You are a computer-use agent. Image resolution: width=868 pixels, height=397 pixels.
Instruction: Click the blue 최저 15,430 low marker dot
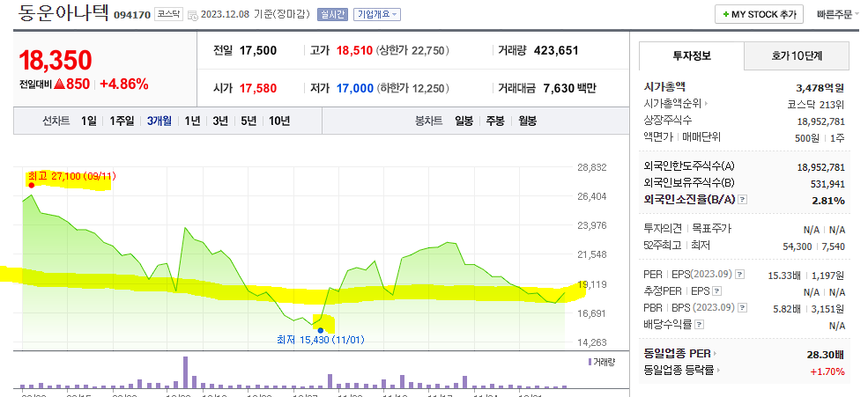321,330
